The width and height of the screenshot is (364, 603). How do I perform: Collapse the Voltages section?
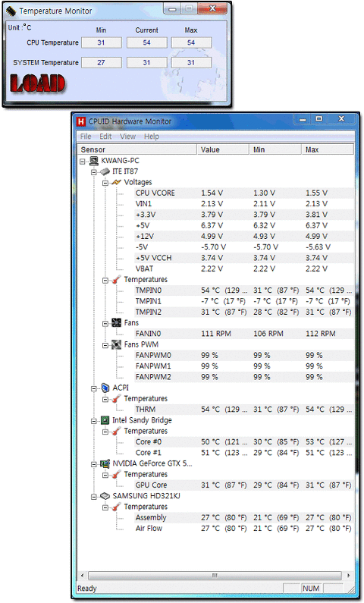(x=105, y=183)
